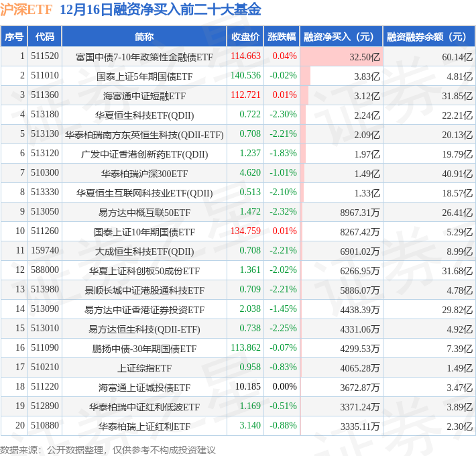Select 华夏恒生科技ETF(QDII) name
The image size is (476, 456).
pos(144,115)
